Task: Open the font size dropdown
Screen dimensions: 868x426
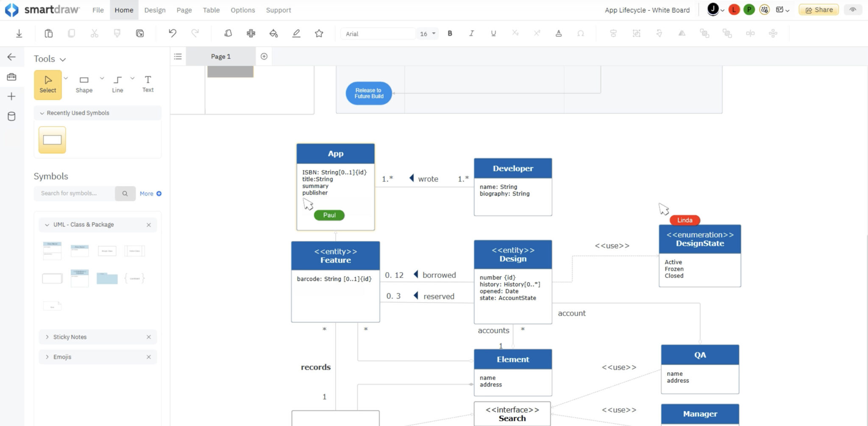Action: click(x=427, y=33)
